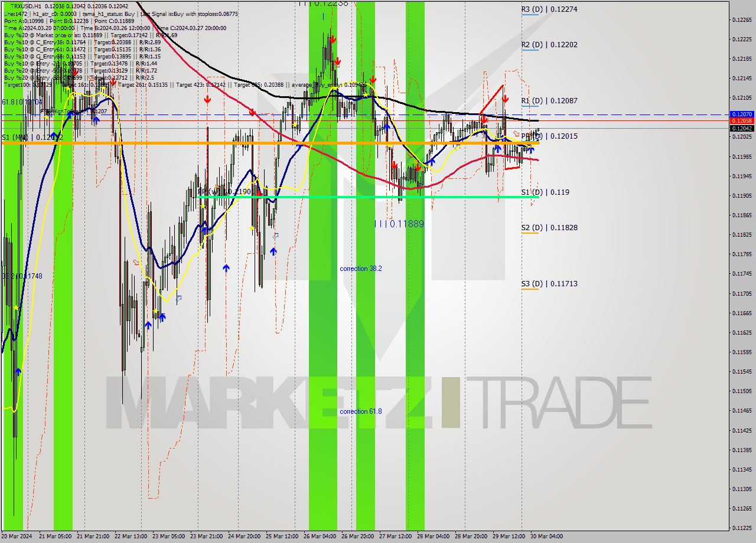Click the '26 Mar 04:00' time label
Screen dimensions: 756x543
pyautogui.click(x=320, y=537)
